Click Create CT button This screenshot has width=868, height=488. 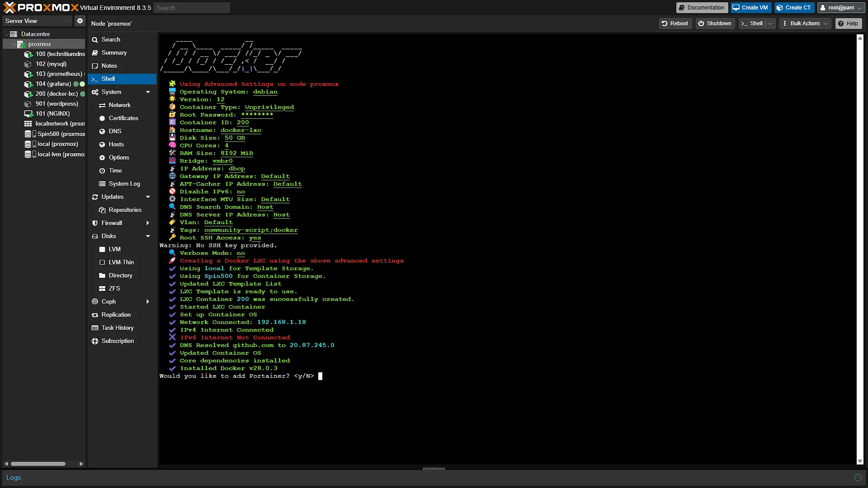794,8
